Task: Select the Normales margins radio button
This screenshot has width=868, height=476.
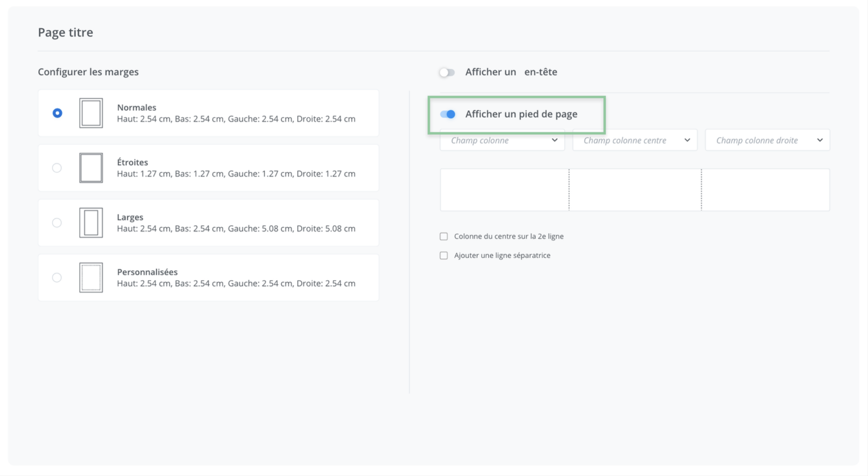Action: click(57, 113)
